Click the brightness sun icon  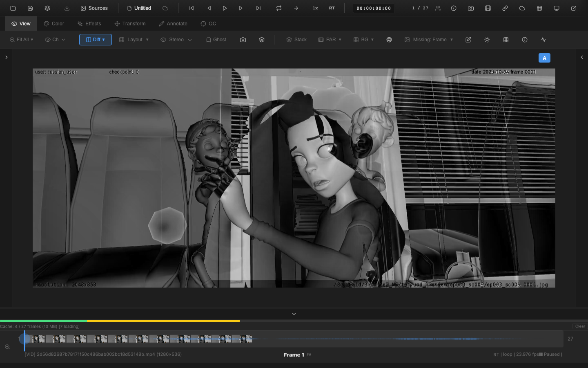pos(487,40)
